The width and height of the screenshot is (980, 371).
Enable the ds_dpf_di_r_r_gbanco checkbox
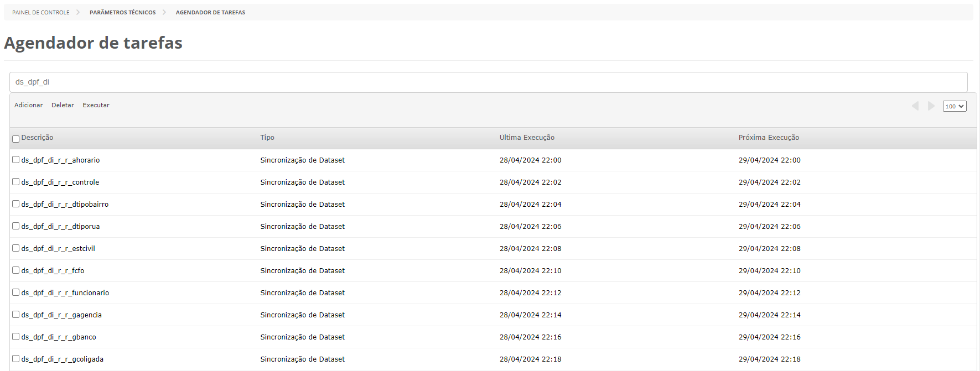tap(16, 337)
